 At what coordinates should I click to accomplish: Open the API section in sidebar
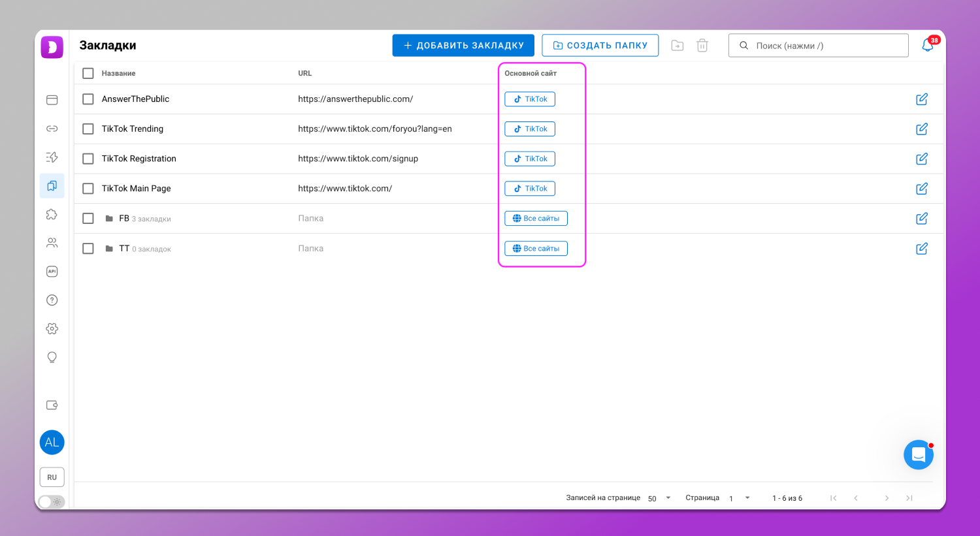coord(52,272)
